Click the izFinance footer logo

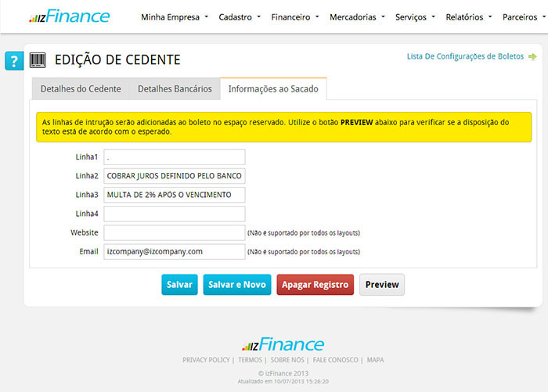(282, 344)
